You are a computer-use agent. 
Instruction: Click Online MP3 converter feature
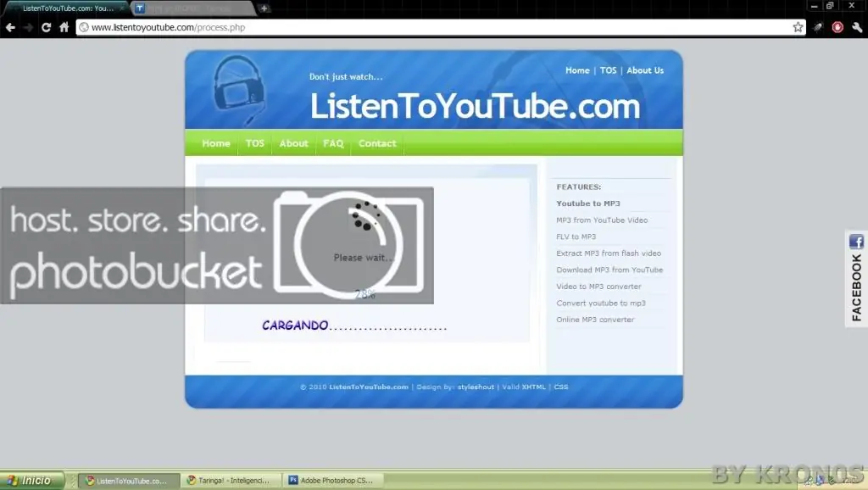coord(595,320)
